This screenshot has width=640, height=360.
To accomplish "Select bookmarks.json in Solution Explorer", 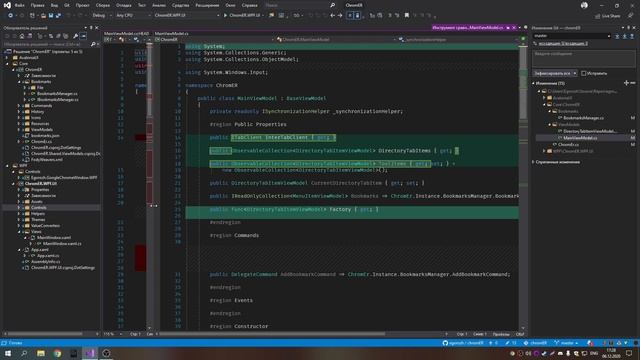I will 45,136.
